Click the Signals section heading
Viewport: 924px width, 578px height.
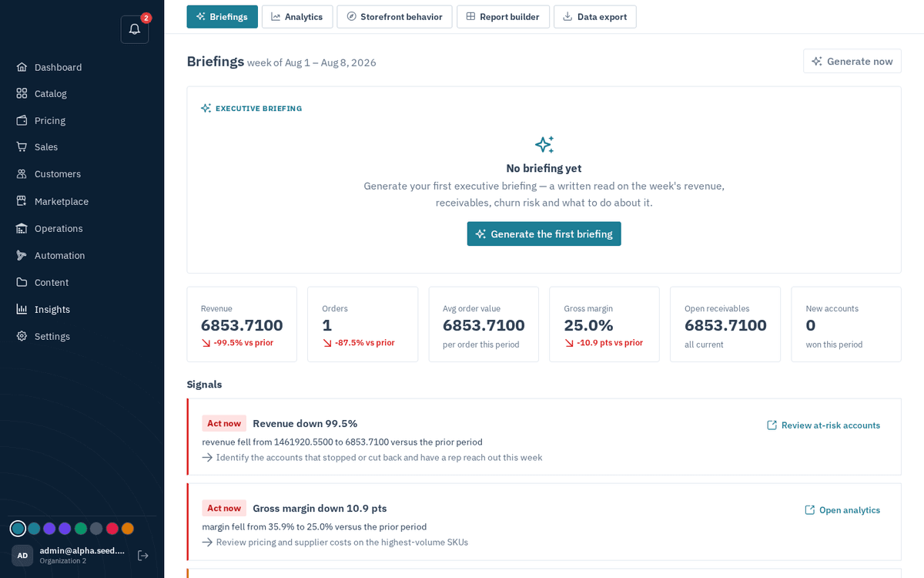coord(204,384)
